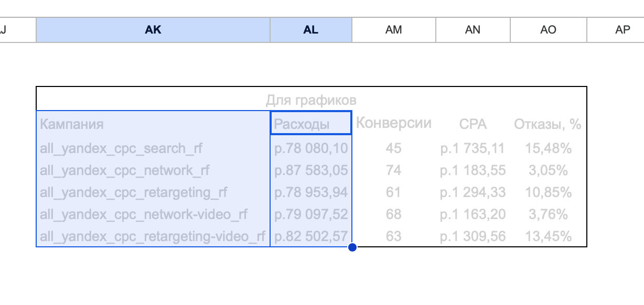The height and width of the screenshot is (305, 644).
Task: Click the CPA value p.1 309,56
Action: [x=473, y=236]
